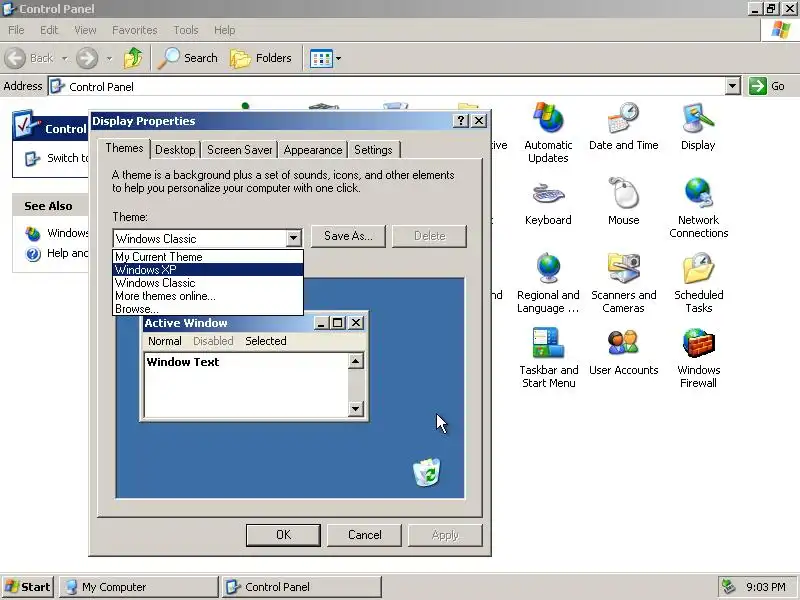The height and width of the screenshot is (600, 800).
Task: Choose Windows XP theme option
Action: point(208,270)
